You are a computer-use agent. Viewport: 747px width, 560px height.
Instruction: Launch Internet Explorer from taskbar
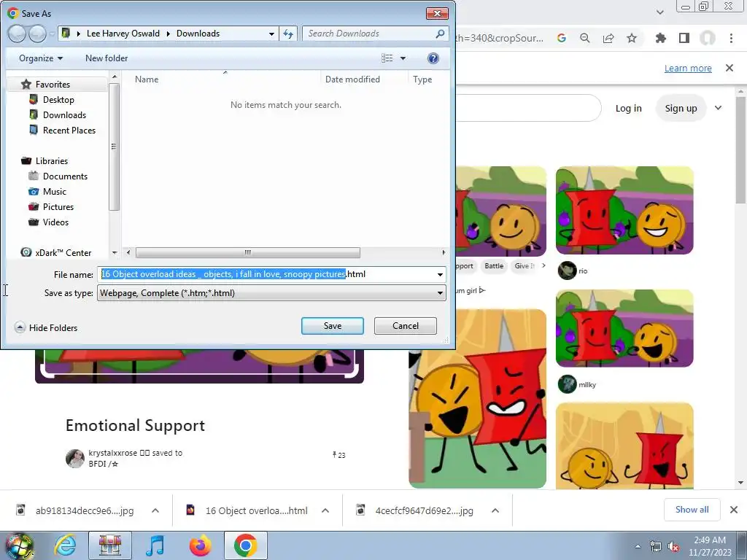pos(65,545)
